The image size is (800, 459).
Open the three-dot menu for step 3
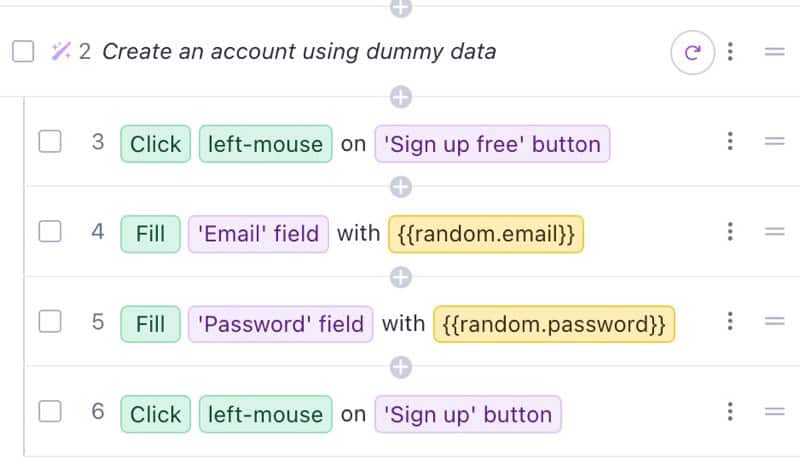(730, 141)
